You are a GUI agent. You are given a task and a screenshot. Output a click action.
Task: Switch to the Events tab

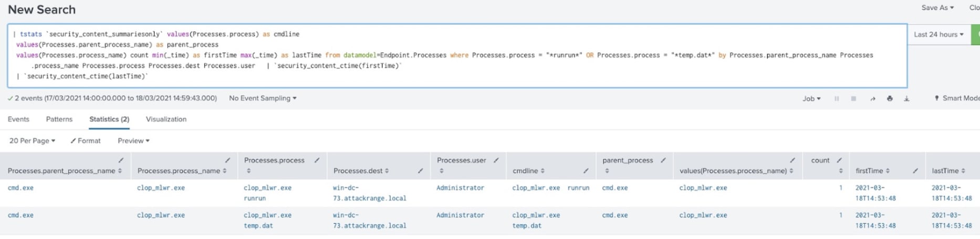click(x=18, y=119)
